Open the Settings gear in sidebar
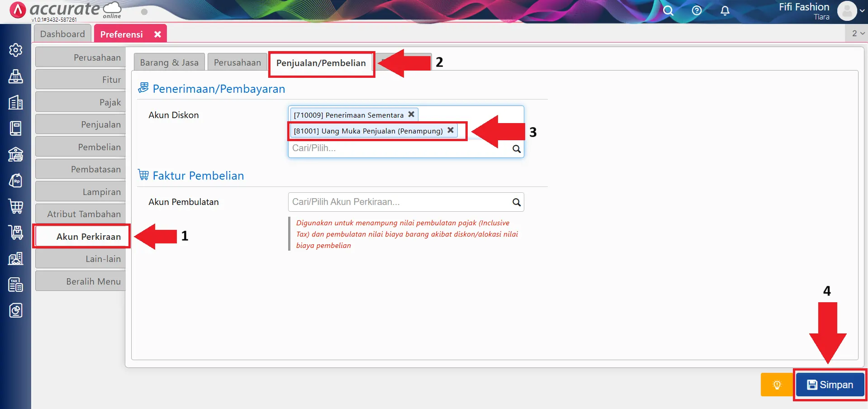 (x=16, y=50)
